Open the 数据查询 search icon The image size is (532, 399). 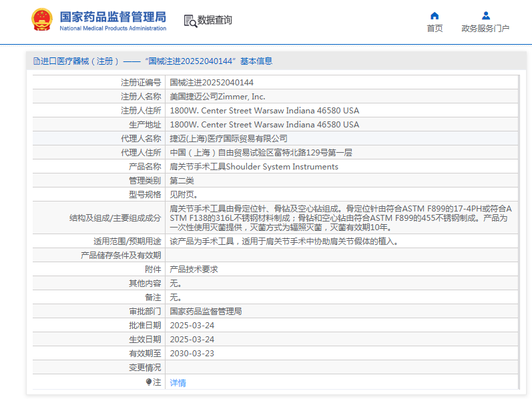click(x=190, y=21)
